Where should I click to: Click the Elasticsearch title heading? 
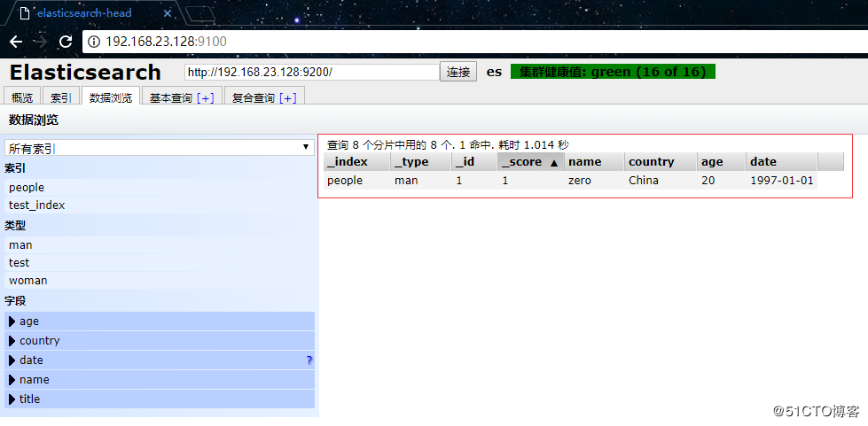[85, 73]
